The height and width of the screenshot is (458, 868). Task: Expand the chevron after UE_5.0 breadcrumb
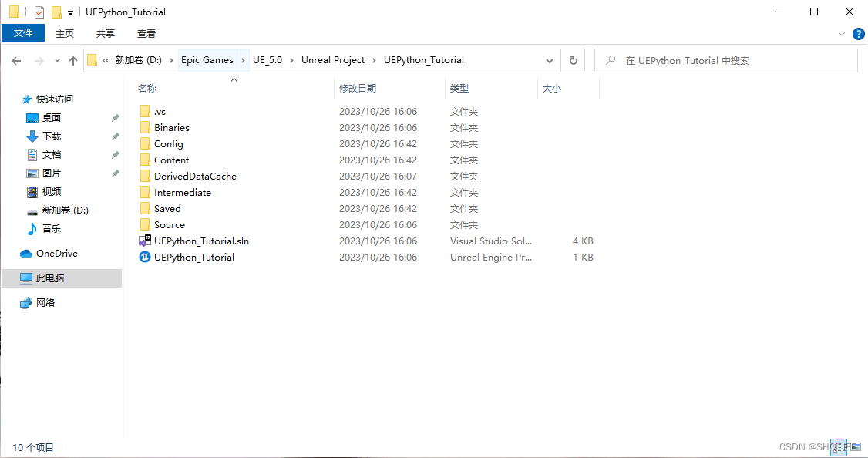point(291,60)
